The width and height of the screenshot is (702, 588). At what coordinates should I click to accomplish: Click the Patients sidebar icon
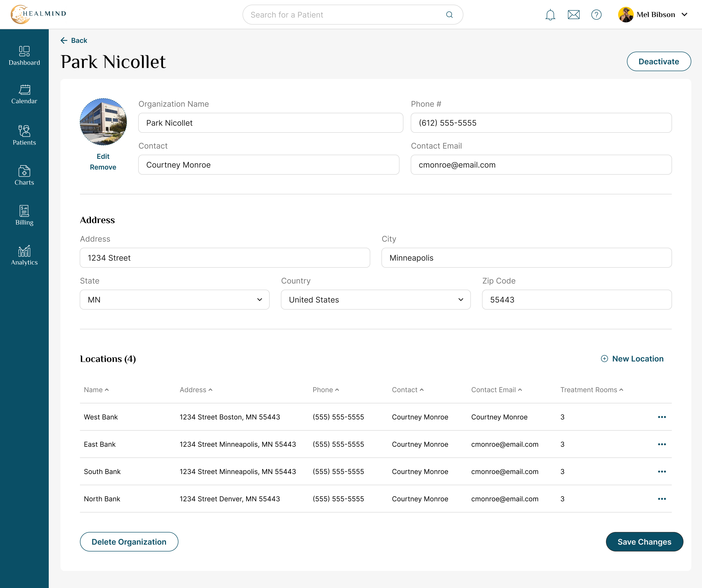tap(24, 131)
